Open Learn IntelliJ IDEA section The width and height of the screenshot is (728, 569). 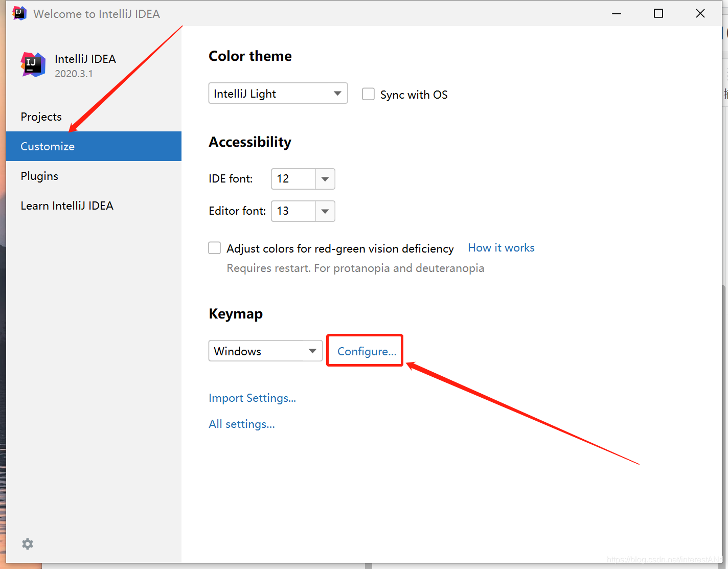coord(94,206)
